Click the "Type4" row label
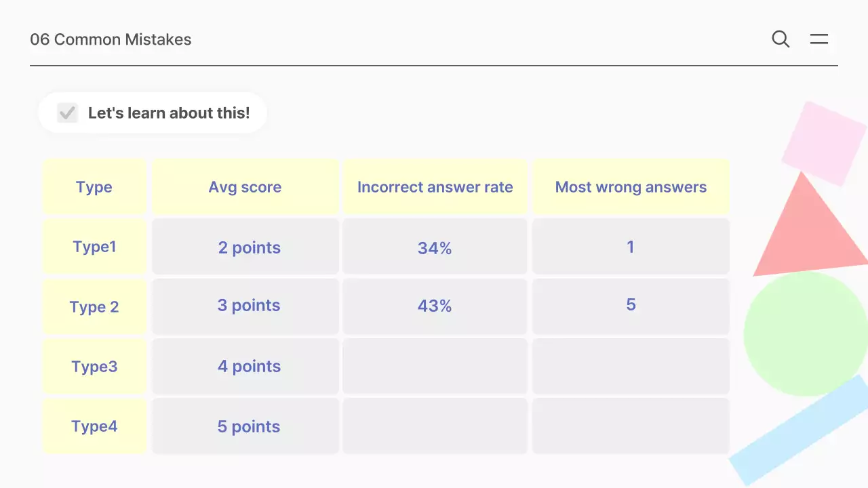The height and width of the screenshot is (488, 868). point(94,426)
